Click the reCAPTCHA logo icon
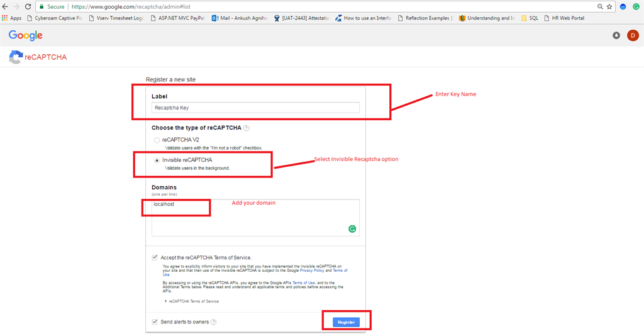Viewport: 644px width, 336px height. (16, 57)
